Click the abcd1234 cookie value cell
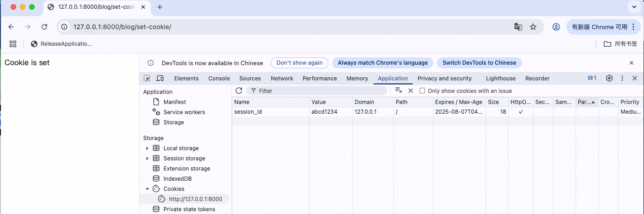Viewport: 644px width, 214px height. [331, 112]
